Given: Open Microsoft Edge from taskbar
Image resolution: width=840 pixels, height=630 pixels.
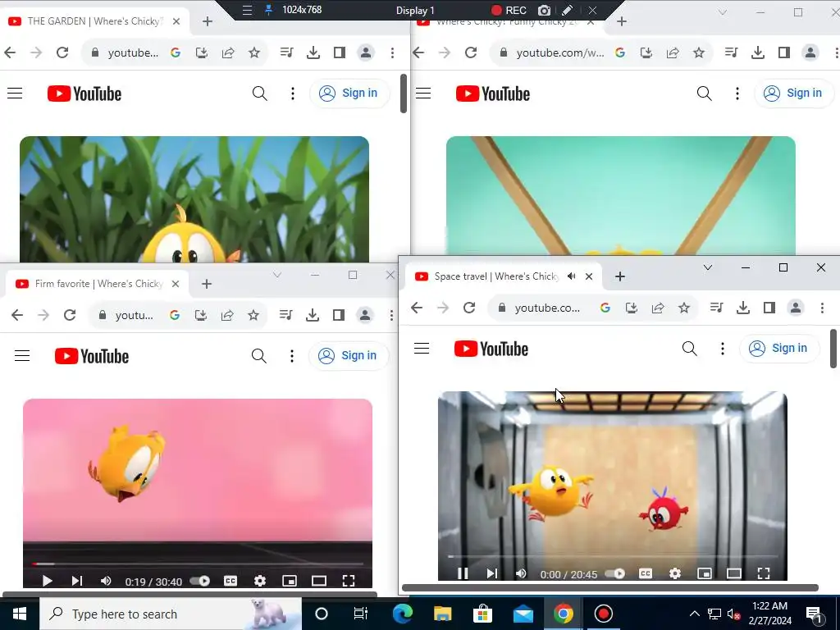Looking at the screenshot, I should pyautogui.click(x=402, y=614).
